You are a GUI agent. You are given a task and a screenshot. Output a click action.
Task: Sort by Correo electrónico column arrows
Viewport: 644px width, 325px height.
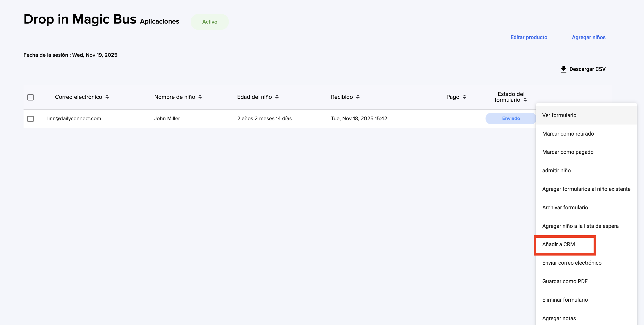tap(107, 97)
